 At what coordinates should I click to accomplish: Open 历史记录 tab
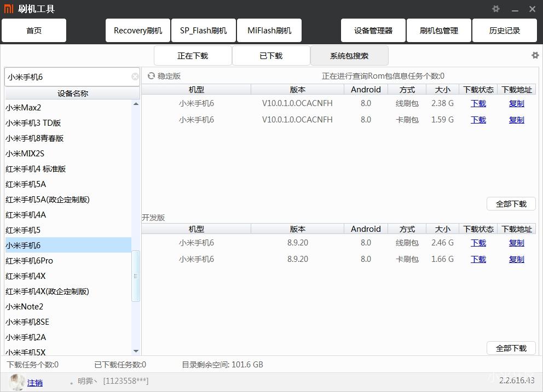pyautogui.click(x=505, y=31)
